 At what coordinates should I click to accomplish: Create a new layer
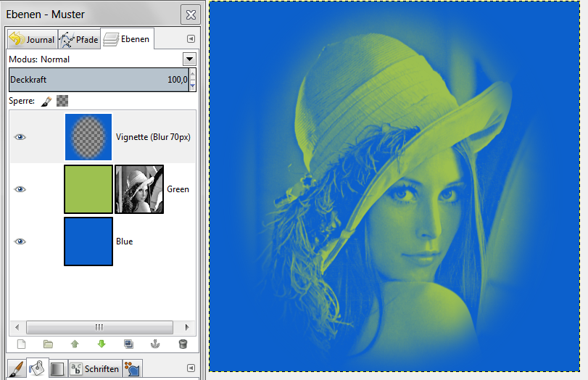[21, 344]
